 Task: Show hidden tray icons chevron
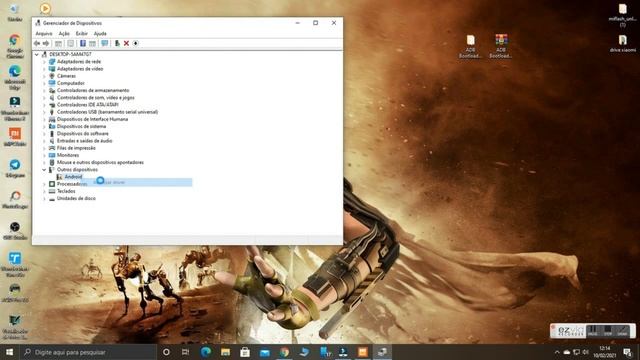[557, 352]
